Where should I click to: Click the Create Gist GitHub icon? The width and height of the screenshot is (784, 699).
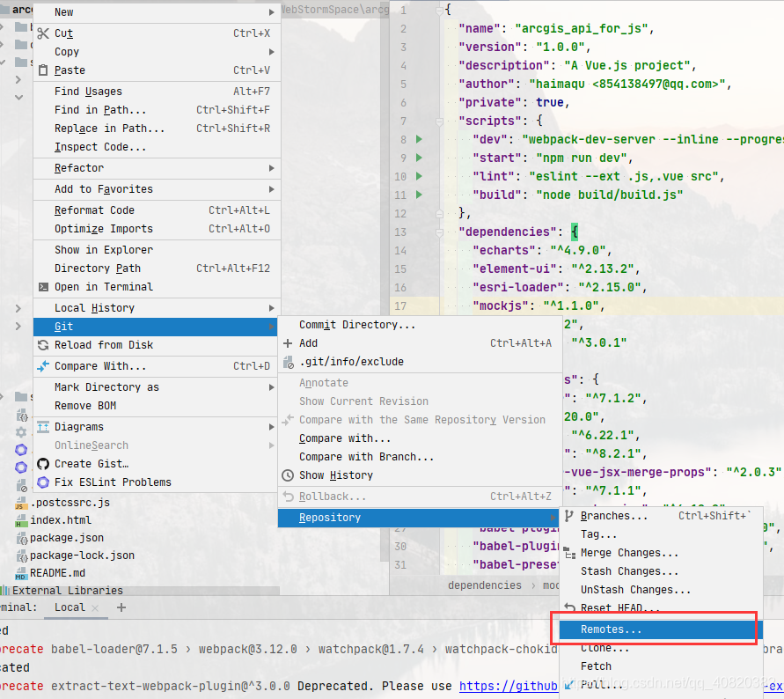43,464
